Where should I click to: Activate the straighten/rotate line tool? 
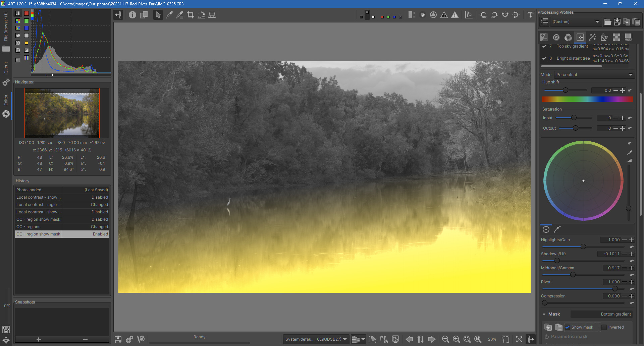201,15
